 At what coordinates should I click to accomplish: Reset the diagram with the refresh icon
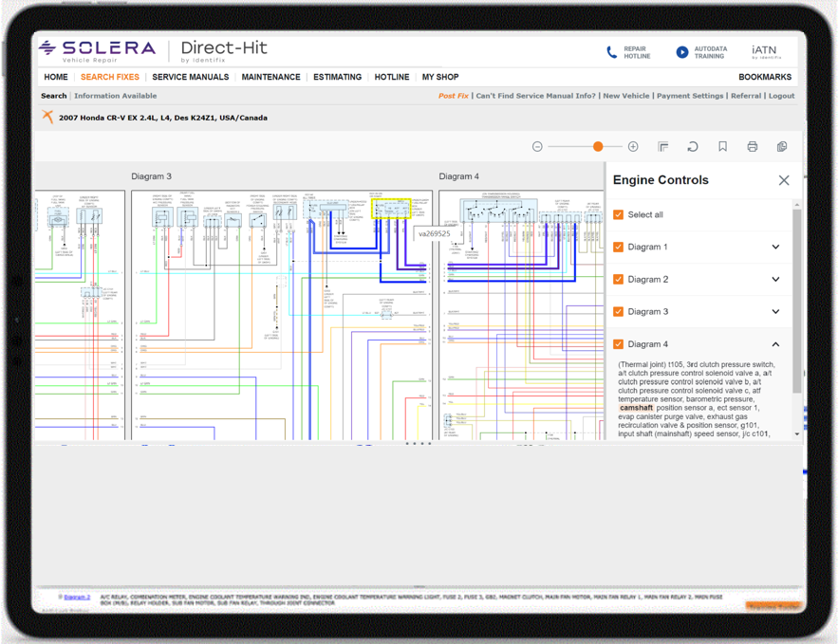coord(693,147)
